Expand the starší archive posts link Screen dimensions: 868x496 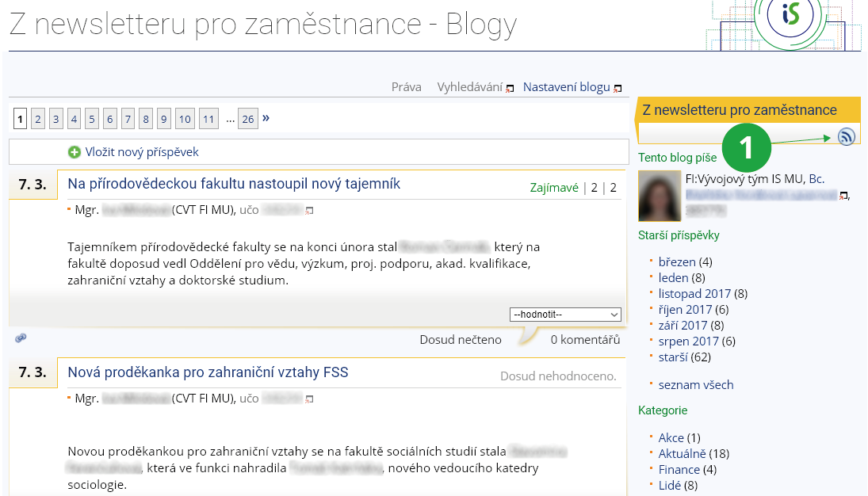click(673, 357)
